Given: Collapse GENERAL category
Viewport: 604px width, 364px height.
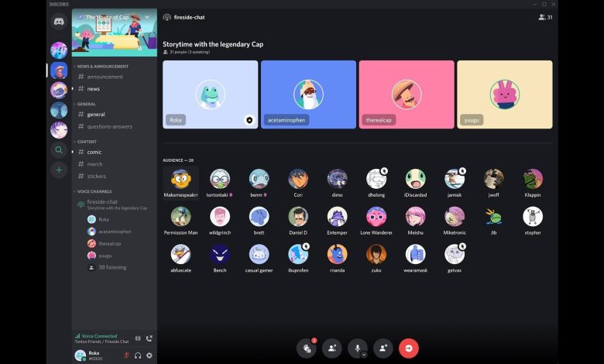Looking at the screenshot, I should [84, 104].
